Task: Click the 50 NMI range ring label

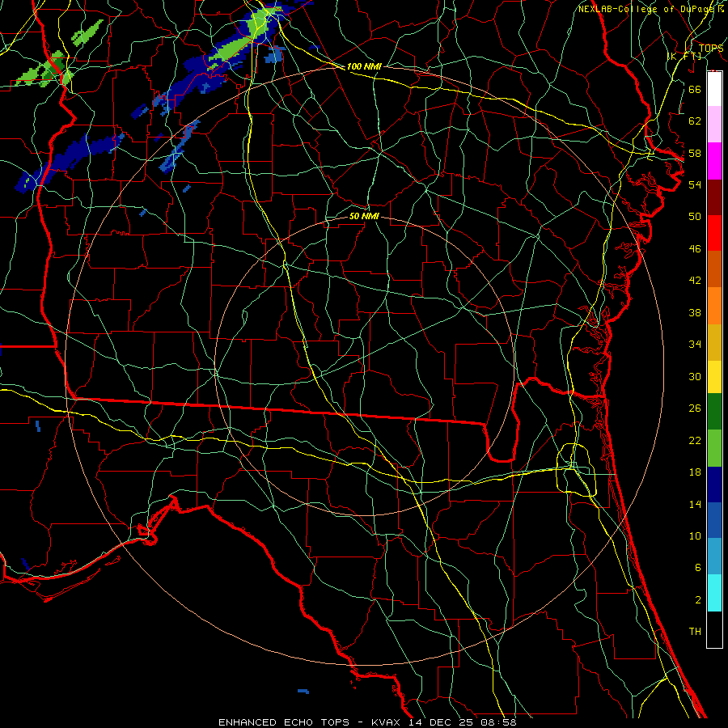Action: coord(364,216)
